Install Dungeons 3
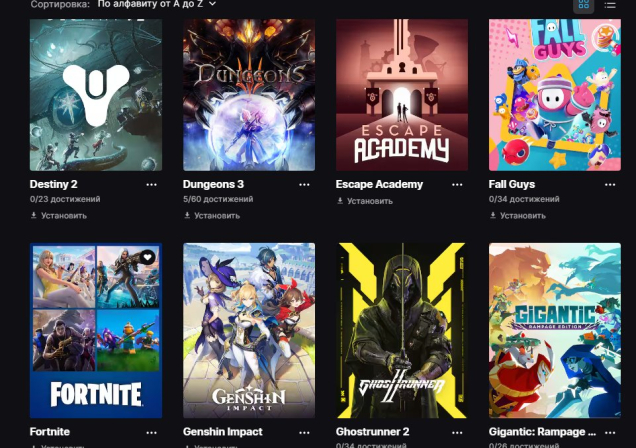Viewport: 636px width, 448px height. point(212,216)
